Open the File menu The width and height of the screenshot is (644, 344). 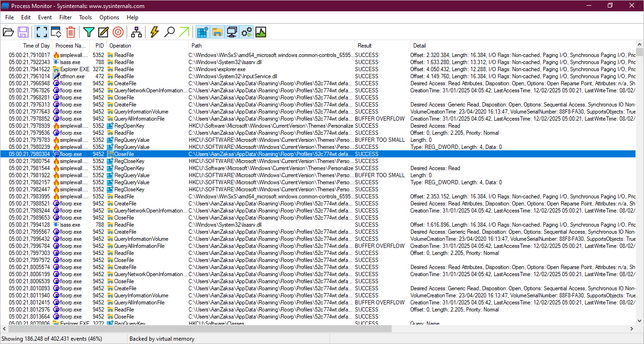click(9, 17)
